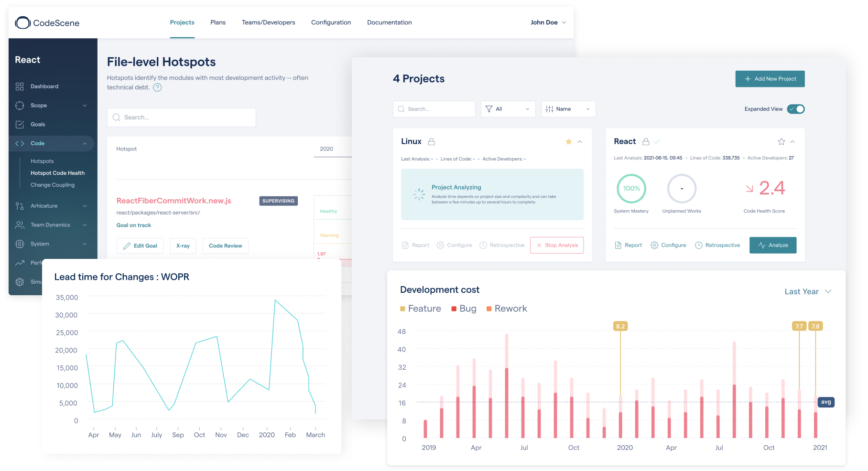Open the Plans menu item
Screen dimensions: 868x471
(x=218, y=22)
